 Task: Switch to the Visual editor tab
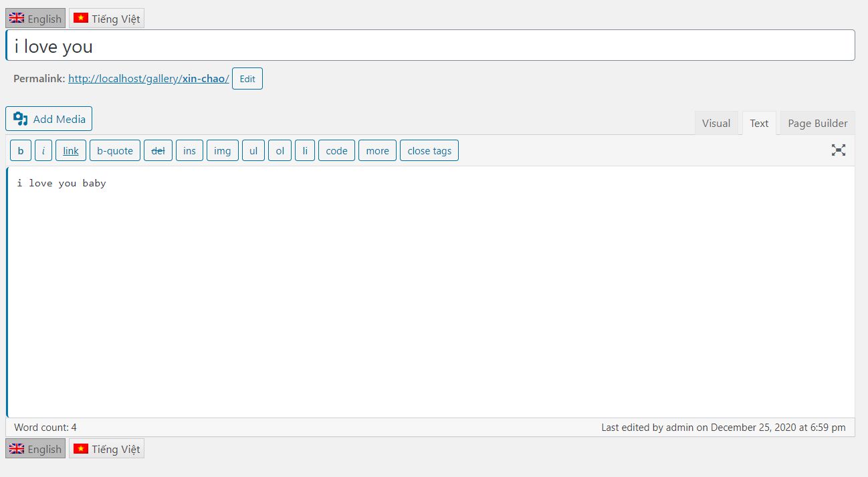(x=716, y=124)
